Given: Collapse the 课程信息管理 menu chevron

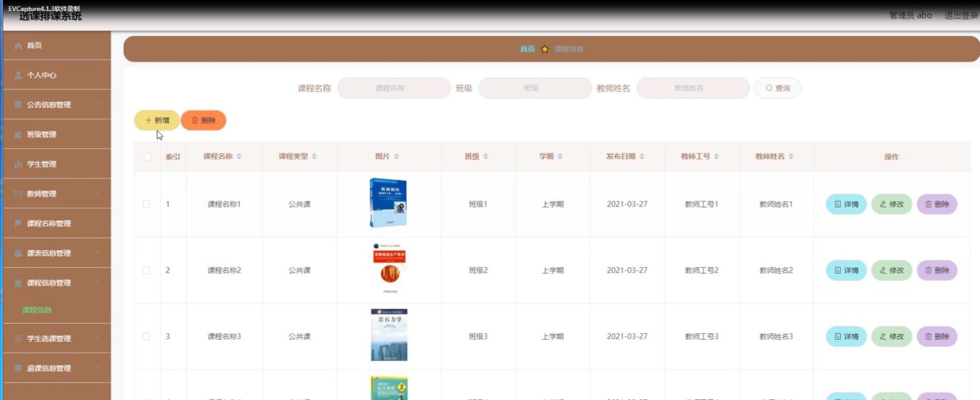Looking at the screenshot, I should pyautogui.click(x=97, y=283).
